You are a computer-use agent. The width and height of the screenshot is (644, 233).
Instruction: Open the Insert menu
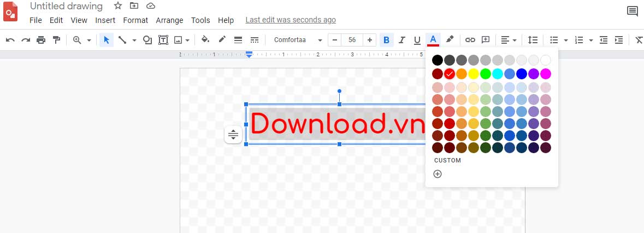(x=105, y=20)
